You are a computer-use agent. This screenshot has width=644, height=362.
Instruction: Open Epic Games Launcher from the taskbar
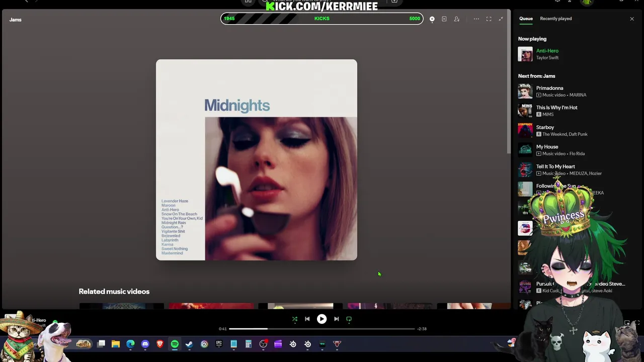219,344
